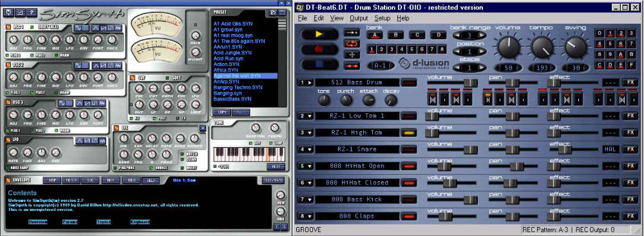Toggle mute LED for RZ-1 High Tom
644x236 pixels.
click(x=409, y=132)
